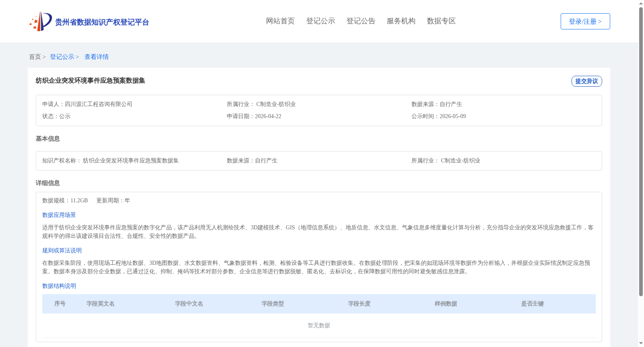Viewport: 644px width, 347px height.
Task: Click the 规则或算法说明 heading
Action: pyautogui.click(x=62, y=250)
